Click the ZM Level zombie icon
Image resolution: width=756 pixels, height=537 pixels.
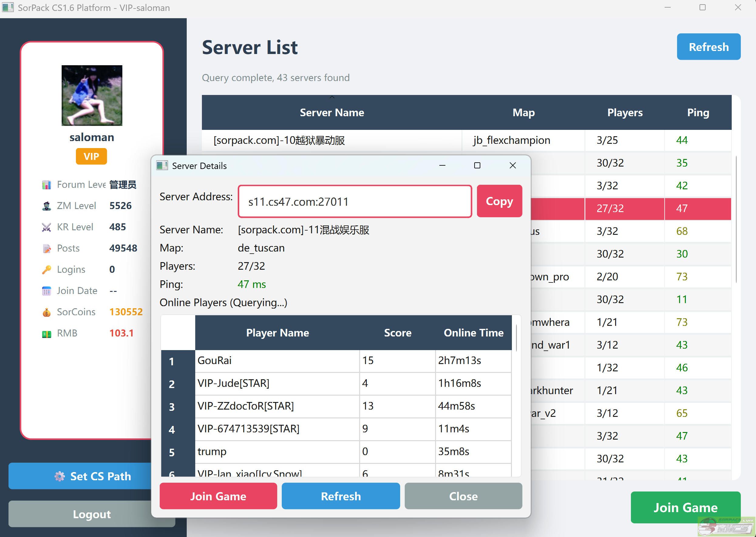tap(47, 206)
